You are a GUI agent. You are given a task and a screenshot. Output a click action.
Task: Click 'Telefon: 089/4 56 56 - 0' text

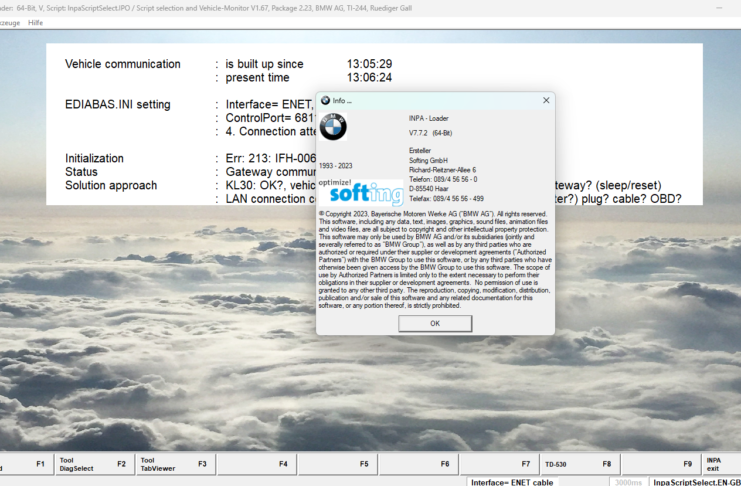point(443,179)
